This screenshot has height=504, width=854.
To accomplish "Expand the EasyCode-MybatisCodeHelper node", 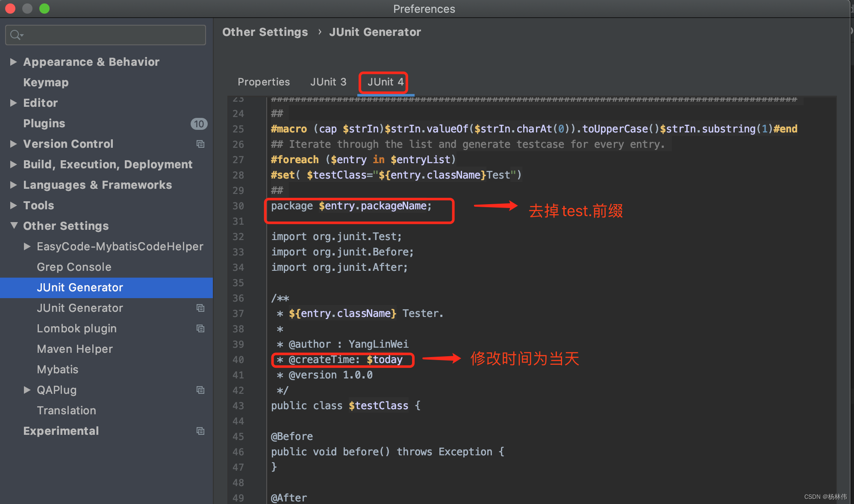I will [x=27, y=246].
